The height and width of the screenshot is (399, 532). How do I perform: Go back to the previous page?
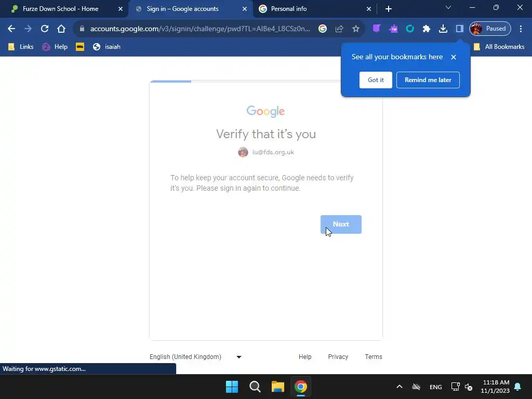[x=11, y=29]
